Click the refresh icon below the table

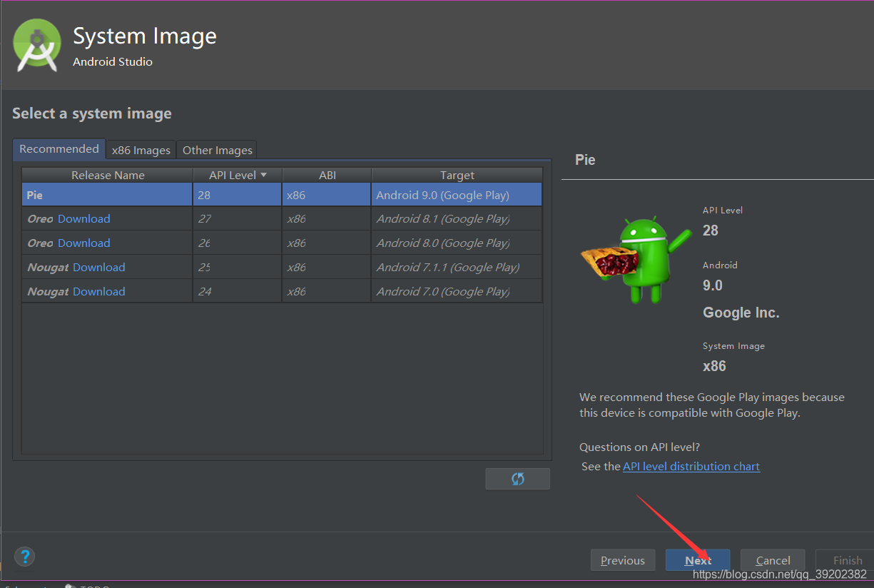[x=517, y=479]
